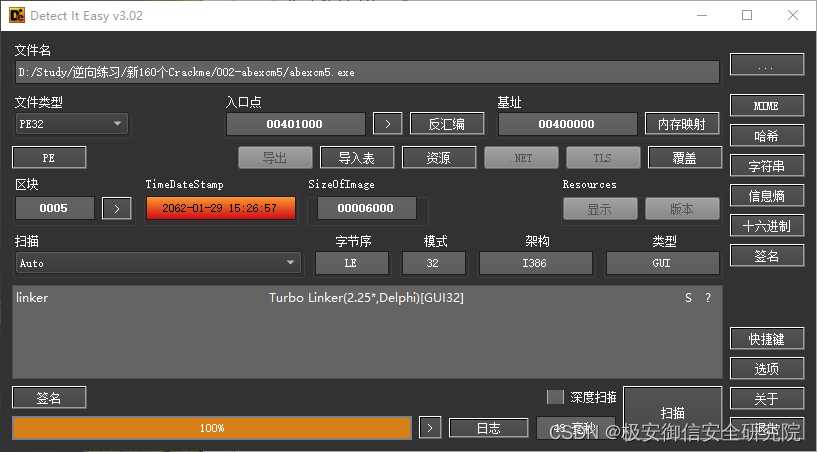Click the S link on linker row
Image resolution: width=817 pixels, height=452 pixels.
pos(688,298)
